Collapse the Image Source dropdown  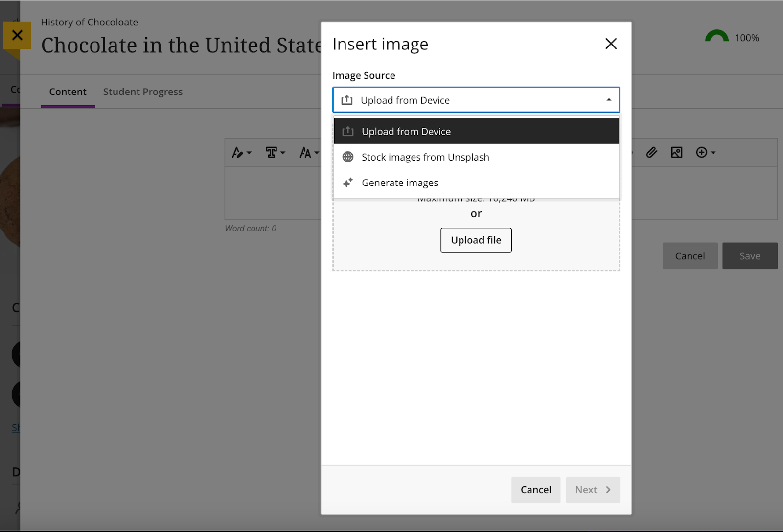pyautogui.click(x=608, y=100)
